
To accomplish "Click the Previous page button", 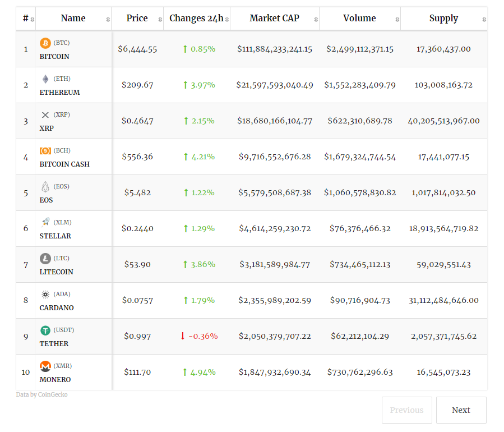I will [x=406, y=410].
